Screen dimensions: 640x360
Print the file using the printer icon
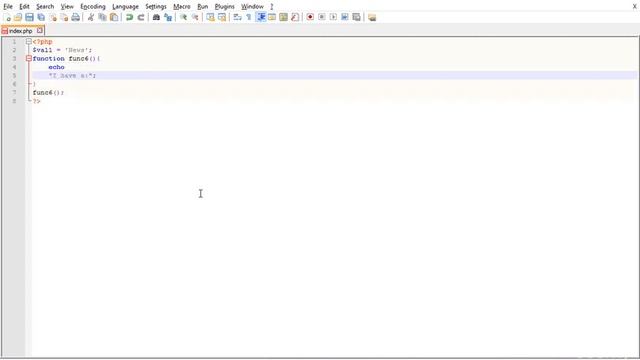pos(76,17)
